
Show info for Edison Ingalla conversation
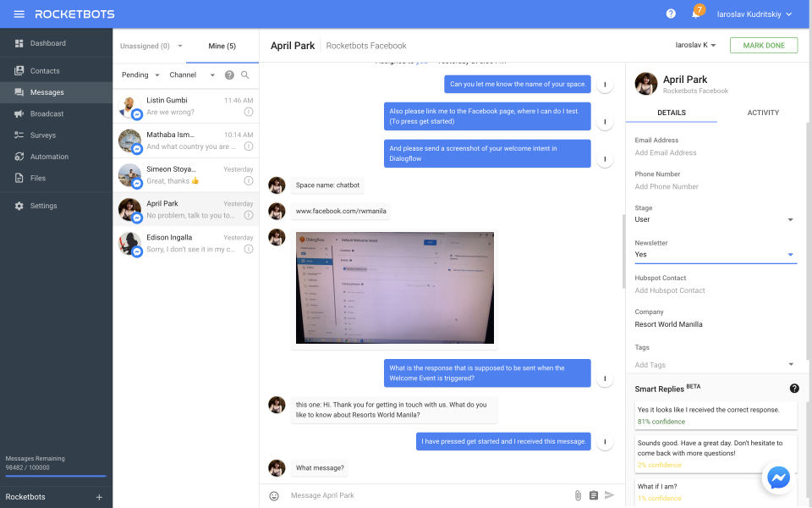(x=249, y=249)
